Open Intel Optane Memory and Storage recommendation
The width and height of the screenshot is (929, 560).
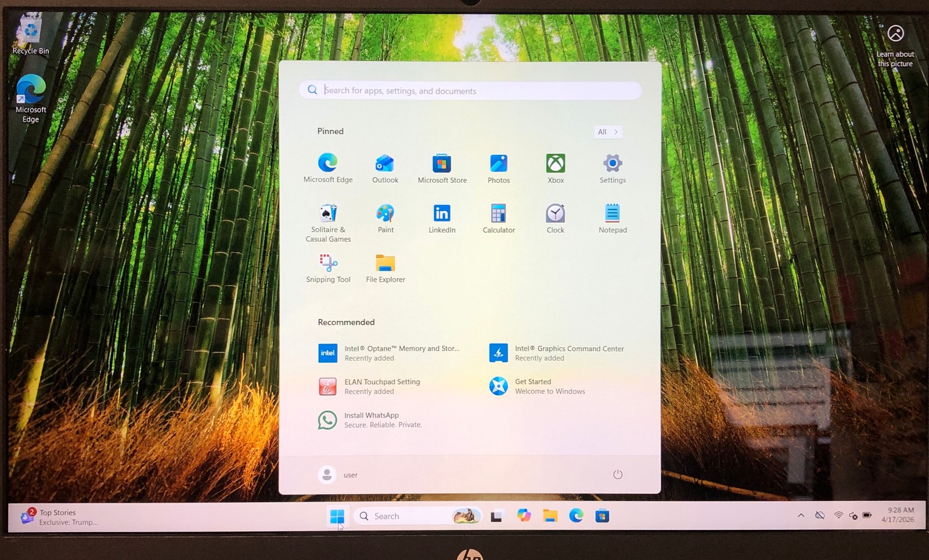pyautogui.click(x=389, y=353)
